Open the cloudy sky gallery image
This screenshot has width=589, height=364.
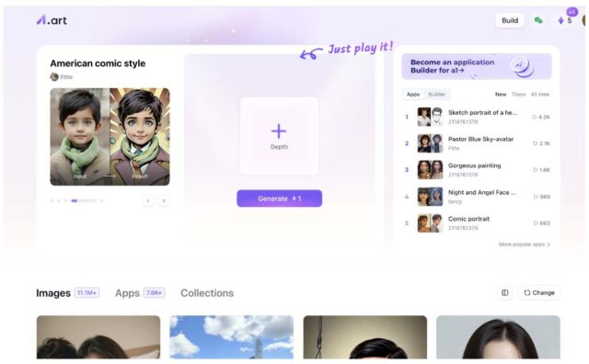[x=231, y=337]
